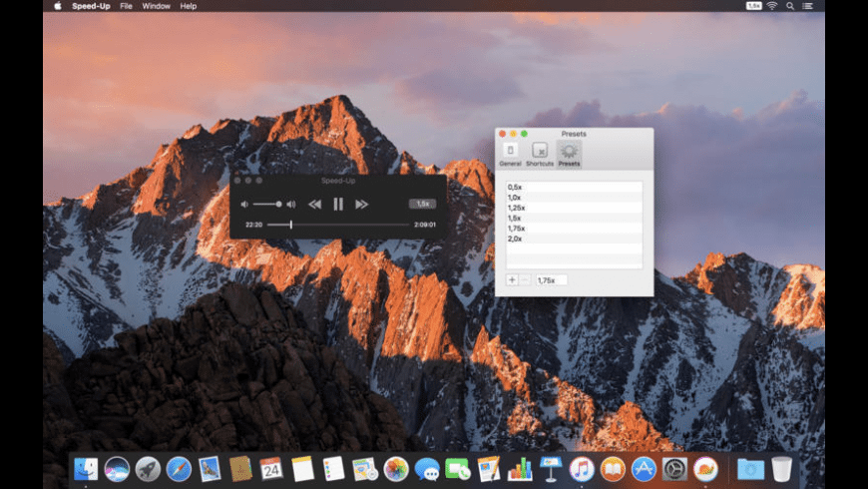Open iBooks from the dock
Viewport: 868px width, 489px height.
[x=613, y=469]
